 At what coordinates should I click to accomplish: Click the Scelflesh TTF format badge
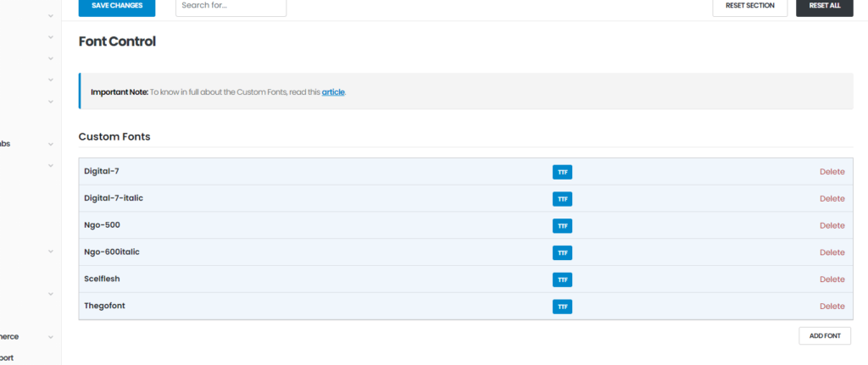pyautogui.click(x=562, y=279)
